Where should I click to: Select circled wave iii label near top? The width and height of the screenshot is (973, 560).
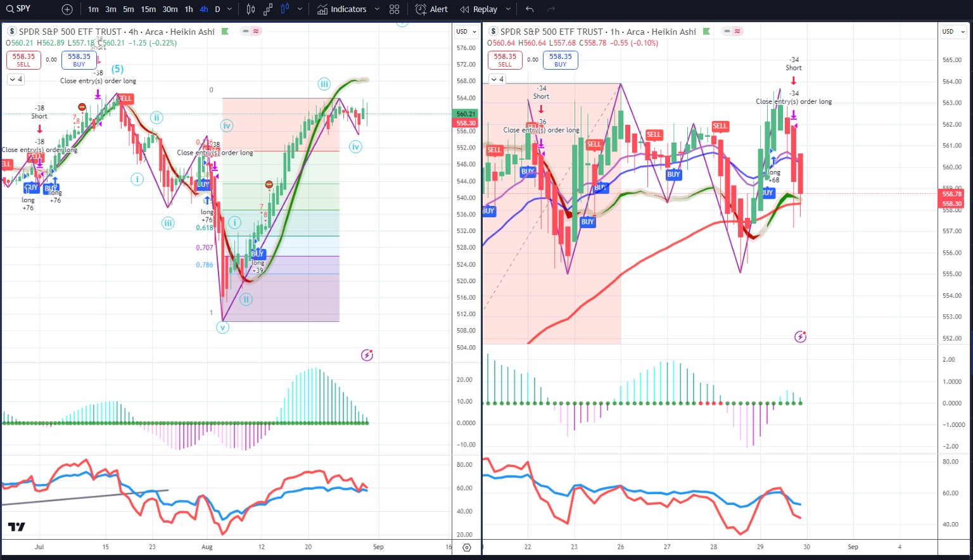click(324, 84)
